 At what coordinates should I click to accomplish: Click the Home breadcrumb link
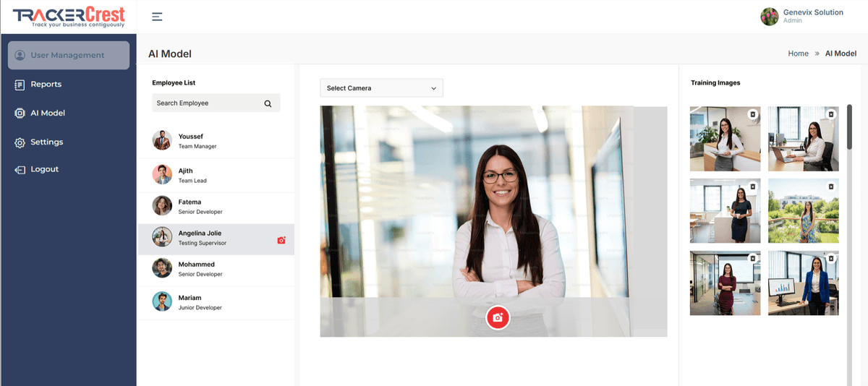coord(798,53)
